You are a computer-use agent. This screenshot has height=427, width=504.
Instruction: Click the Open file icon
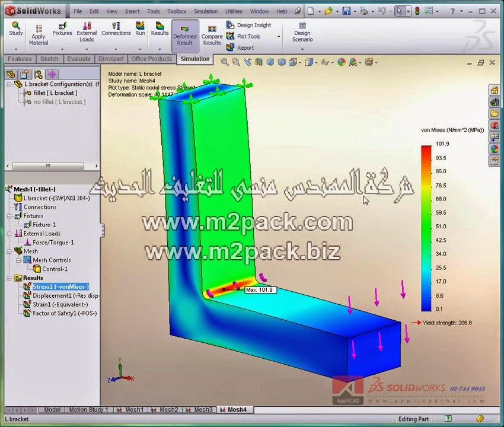(x=328, y=11)
